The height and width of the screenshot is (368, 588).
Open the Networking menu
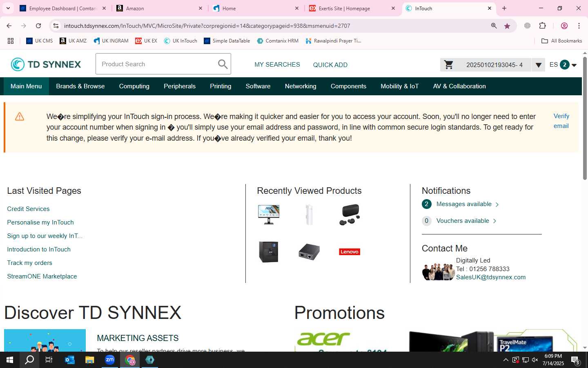301,86
